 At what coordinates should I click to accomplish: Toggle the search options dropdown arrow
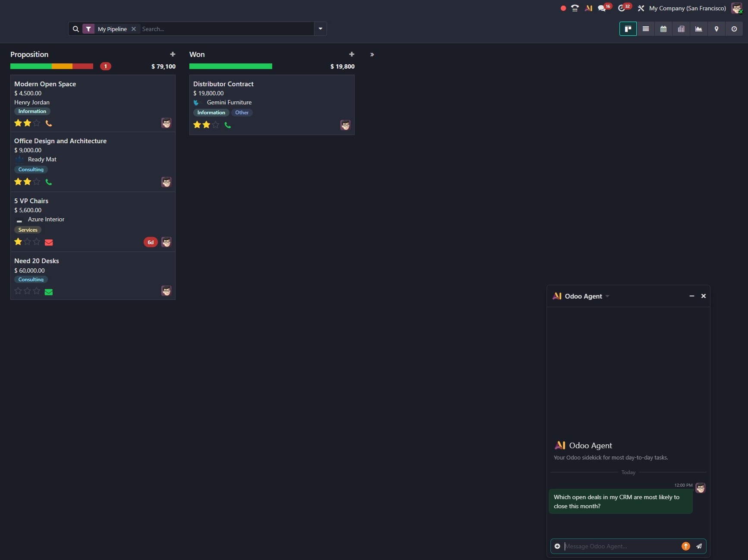pos(321,29)
